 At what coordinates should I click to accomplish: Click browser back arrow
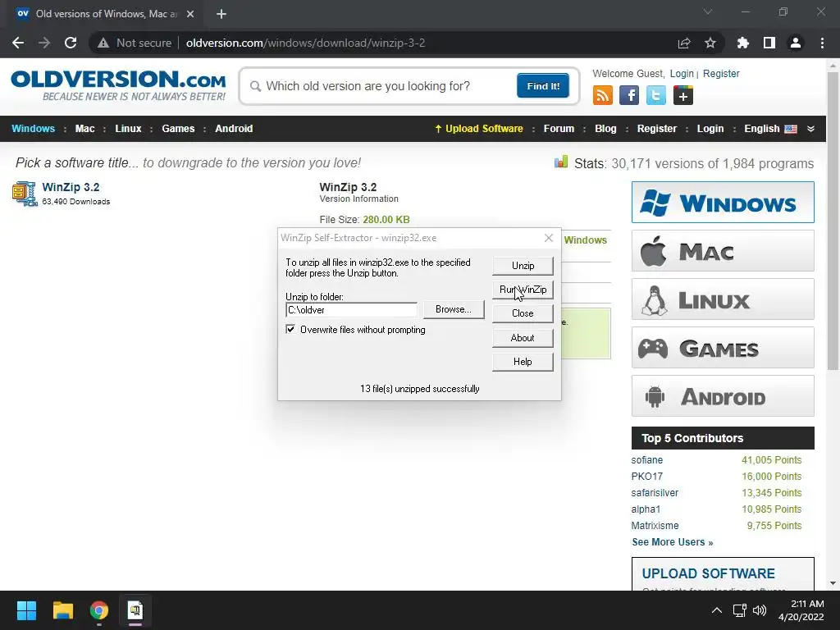[18, 43]
